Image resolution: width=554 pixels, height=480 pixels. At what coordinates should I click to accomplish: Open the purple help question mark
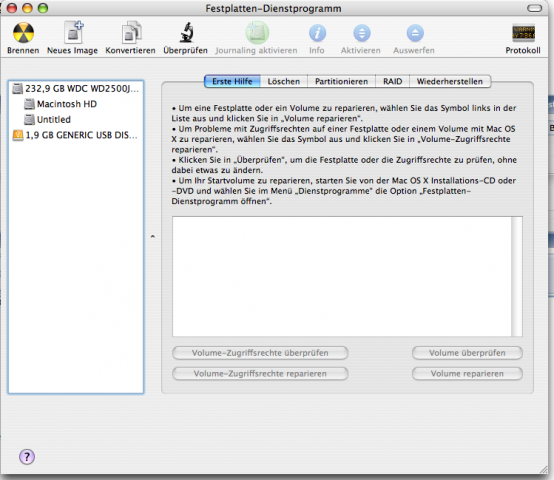[27, 456]
